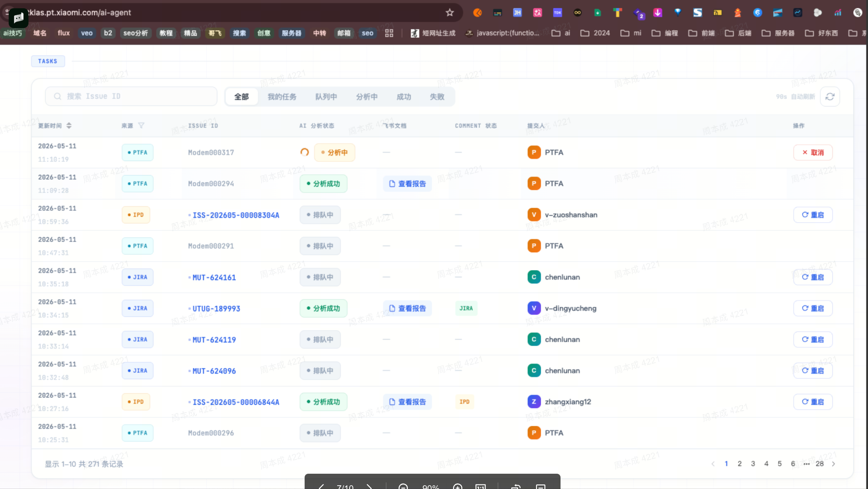Click the IPD comment status tag
This screenshot has height=489, width=868.
[464, 402]
